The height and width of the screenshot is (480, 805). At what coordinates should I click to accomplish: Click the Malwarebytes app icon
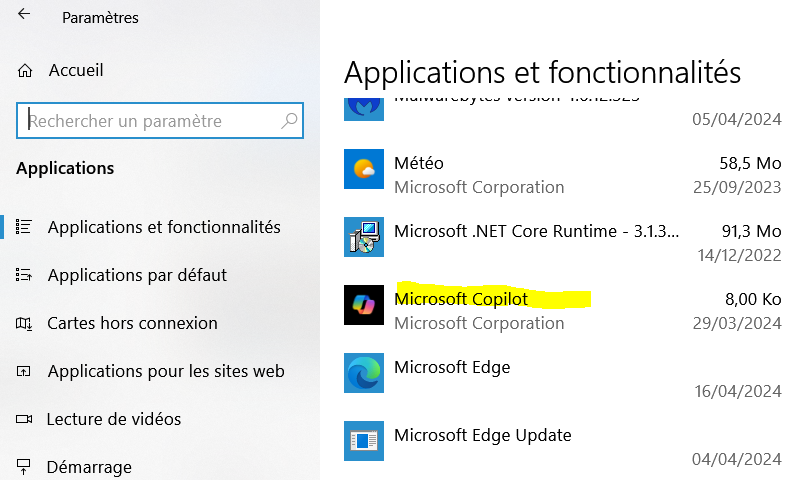pyautogui.click(x=363, y=104)
